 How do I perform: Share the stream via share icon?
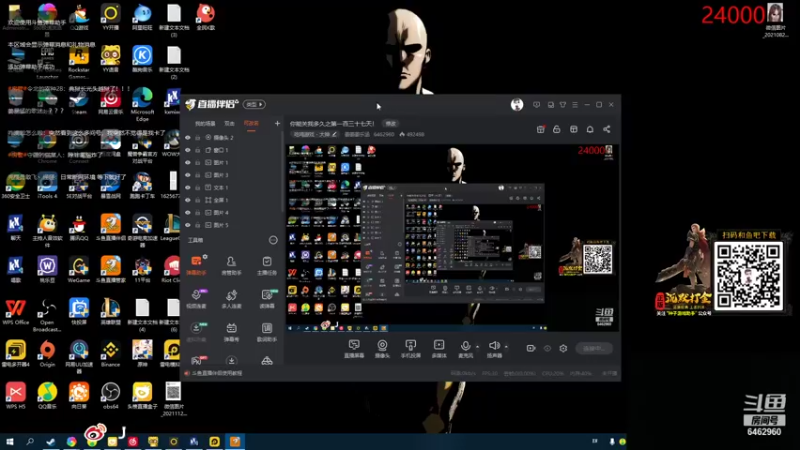pos(607,130)
